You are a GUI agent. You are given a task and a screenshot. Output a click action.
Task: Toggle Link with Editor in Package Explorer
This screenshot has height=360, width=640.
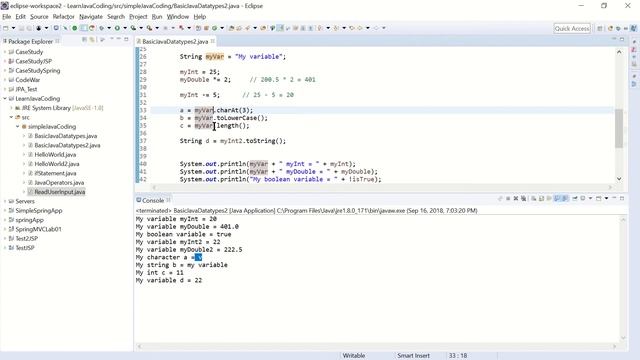click(x=92, y=40)
